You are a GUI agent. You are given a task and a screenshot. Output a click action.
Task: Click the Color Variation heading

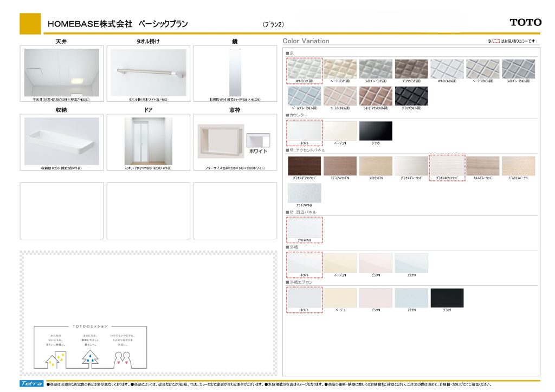pyautogui.click(x=306, y=41)
